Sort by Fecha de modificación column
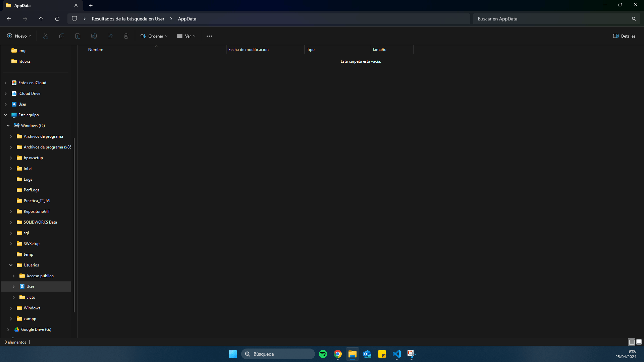 [248, 50]
